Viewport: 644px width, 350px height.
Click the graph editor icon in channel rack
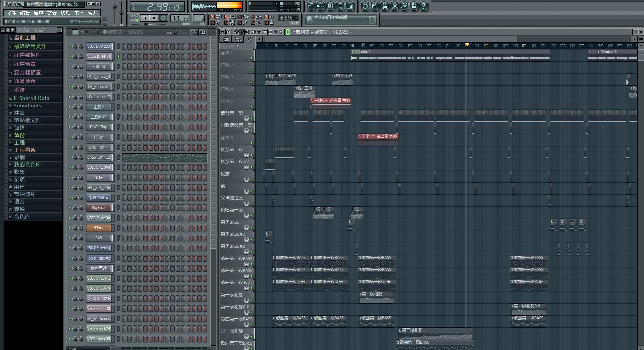tap(194, 32)
